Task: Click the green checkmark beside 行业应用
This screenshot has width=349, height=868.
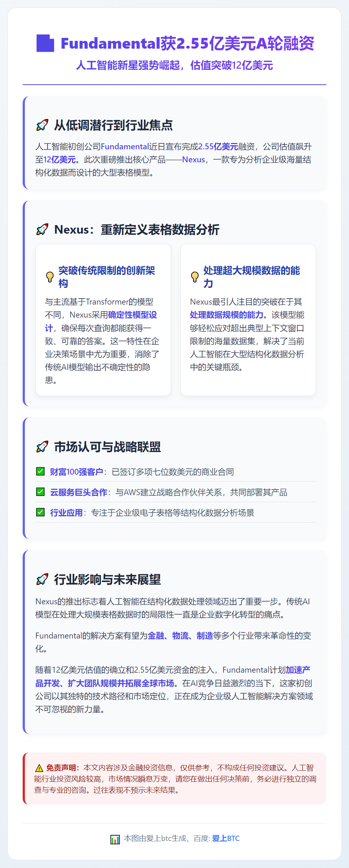Action: pos(40,512)
